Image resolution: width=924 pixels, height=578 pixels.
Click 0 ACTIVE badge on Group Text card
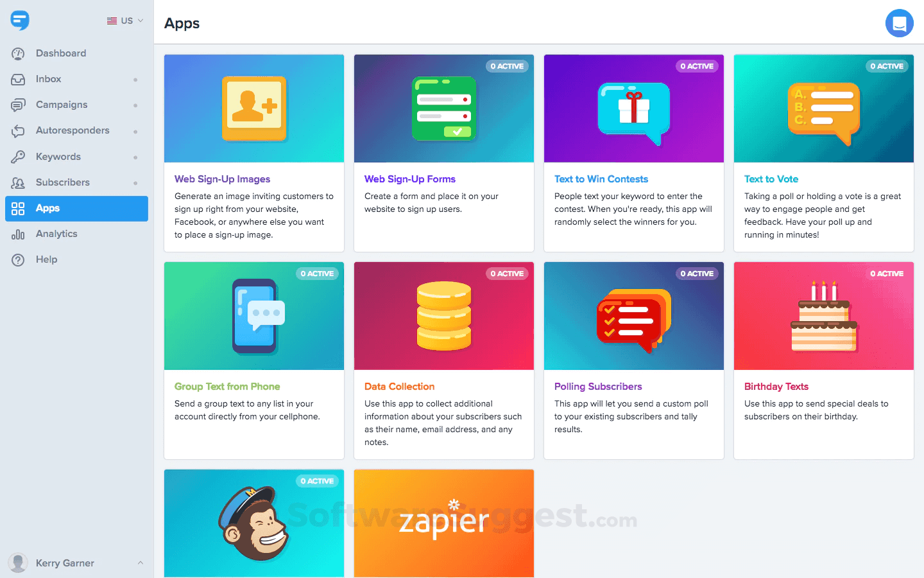[317, 274]
